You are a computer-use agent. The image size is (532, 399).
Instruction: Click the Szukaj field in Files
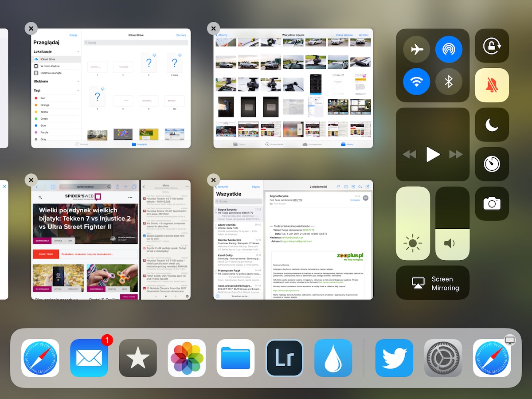[136, 43]
